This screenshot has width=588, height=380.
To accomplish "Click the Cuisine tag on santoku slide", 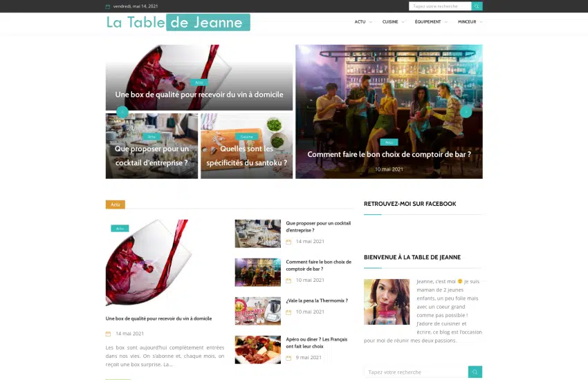I will [246, 137].
